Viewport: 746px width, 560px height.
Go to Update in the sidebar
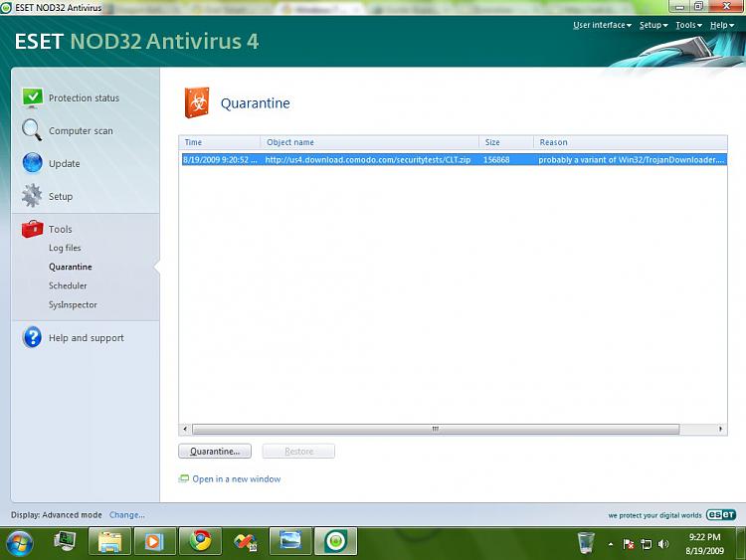[65, 164]
